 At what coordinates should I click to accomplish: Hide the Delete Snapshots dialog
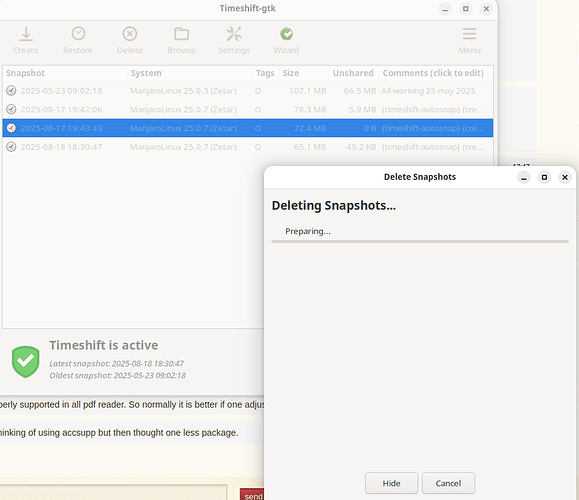click(391, 483)
